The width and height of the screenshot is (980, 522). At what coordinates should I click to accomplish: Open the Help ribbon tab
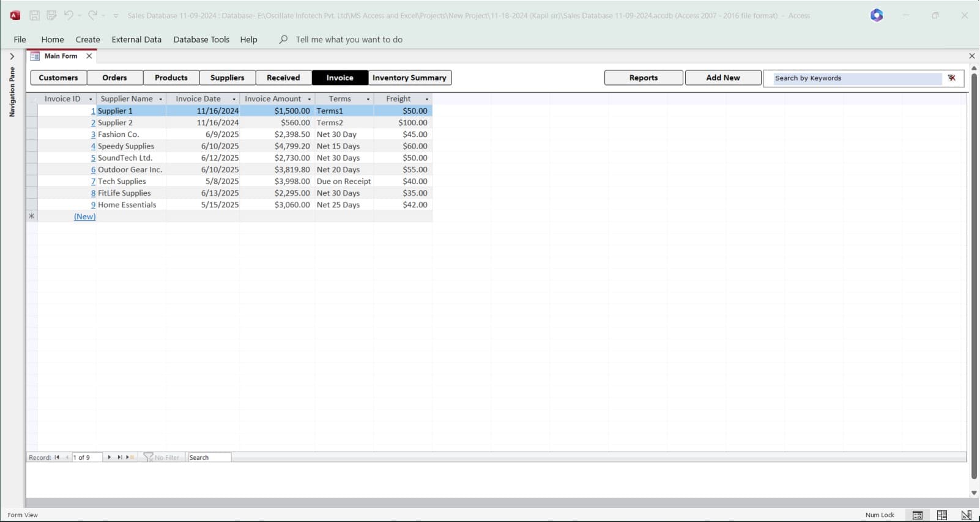tap(248, 39)
